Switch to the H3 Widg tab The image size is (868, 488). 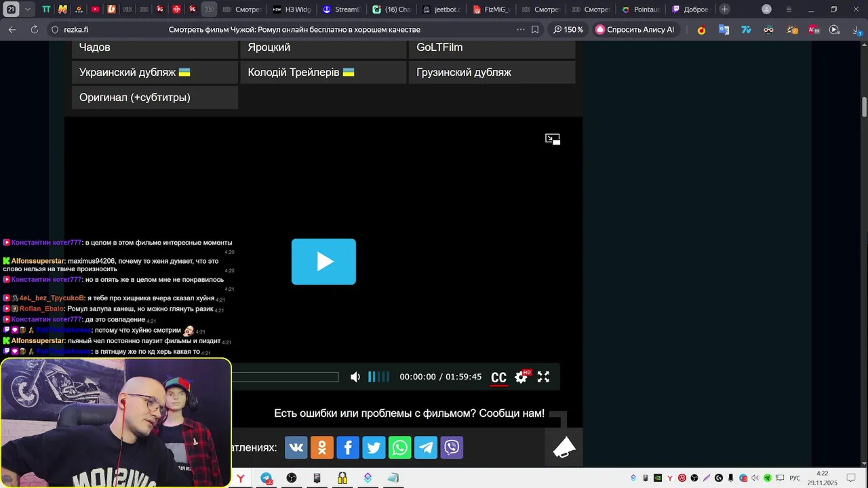(291, 9)
